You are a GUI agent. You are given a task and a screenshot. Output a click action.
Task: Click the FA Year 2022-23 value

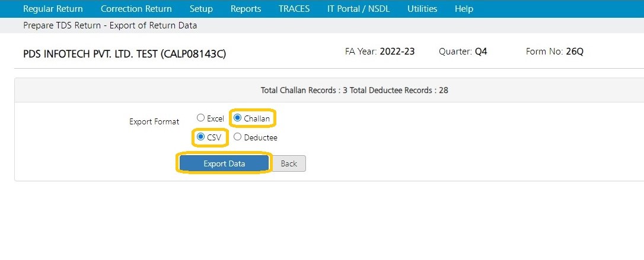click(x=397, y=52)
